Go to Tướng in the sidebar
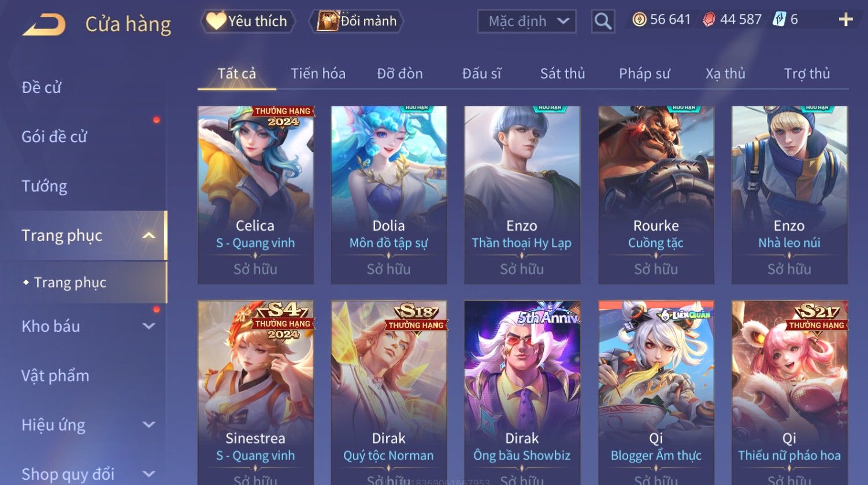868x485 pixels. click(44, 186)
